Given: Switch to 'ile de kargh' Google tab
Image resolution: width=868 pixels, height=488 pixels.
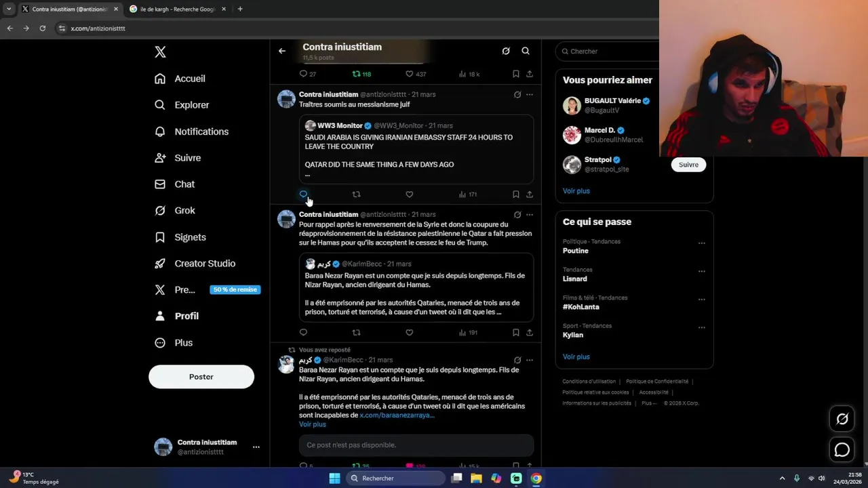Looking at the screenshot, I should (178, 9).
